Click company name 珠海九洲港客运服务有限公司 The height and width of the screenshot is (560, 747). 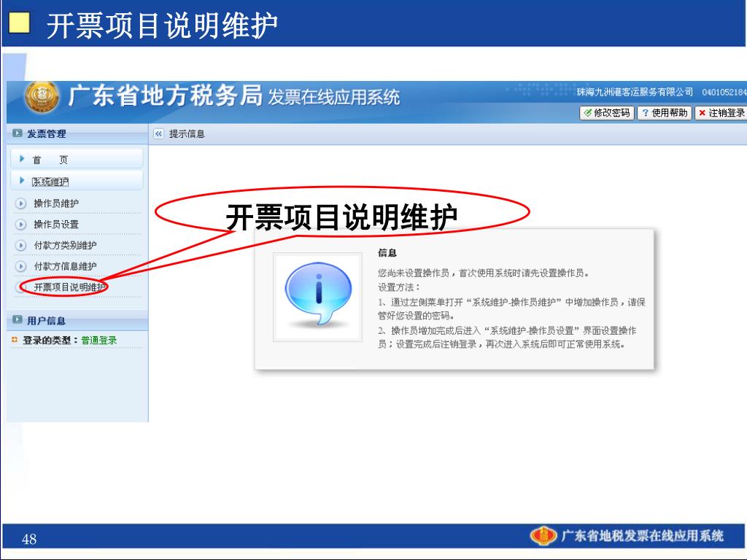635,92
